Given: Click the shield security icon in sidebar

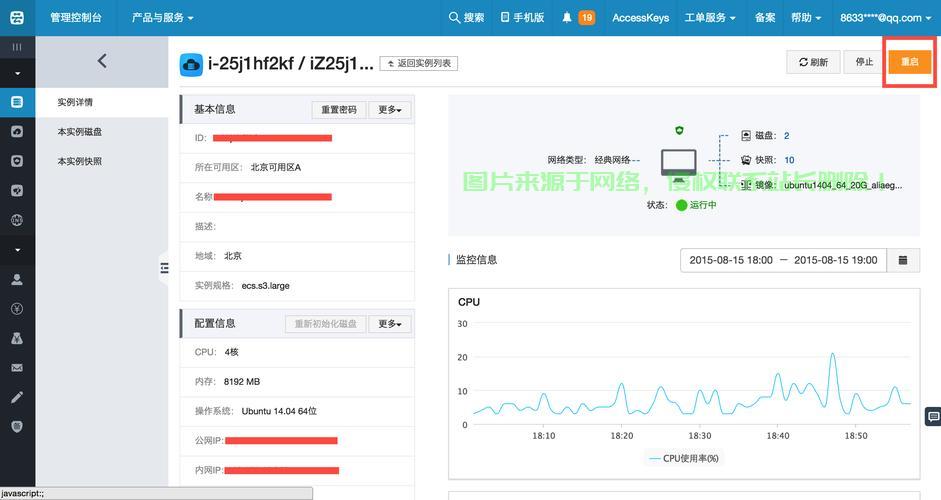Looking at the screenshot, I should click(17, 426).
